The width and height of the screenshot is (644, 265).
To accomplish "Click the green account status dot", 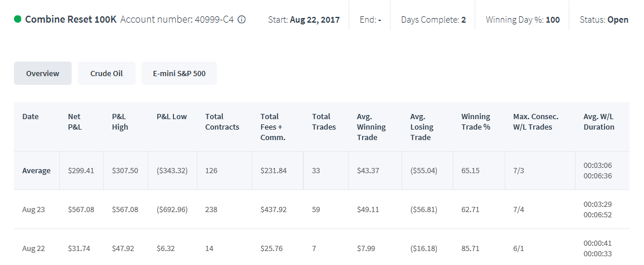I will (17, 19).
